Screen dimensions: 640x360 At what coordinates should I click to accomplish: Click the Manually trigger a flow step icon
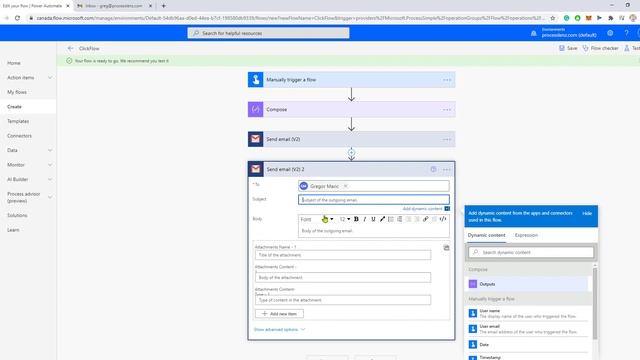tap(256, 80)
